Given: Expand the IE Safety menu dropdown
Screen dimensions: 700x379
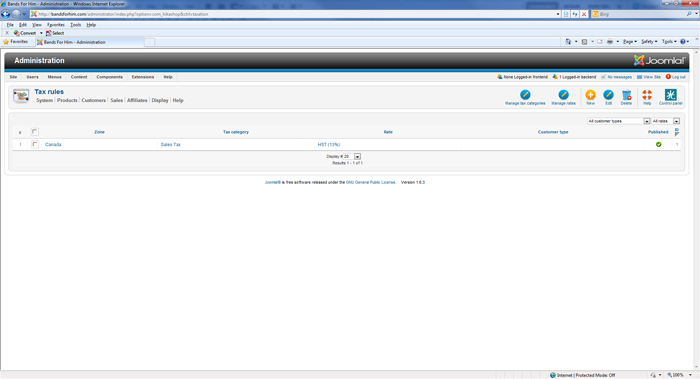Looking at the screenshot, I should (x=649, y=42).
